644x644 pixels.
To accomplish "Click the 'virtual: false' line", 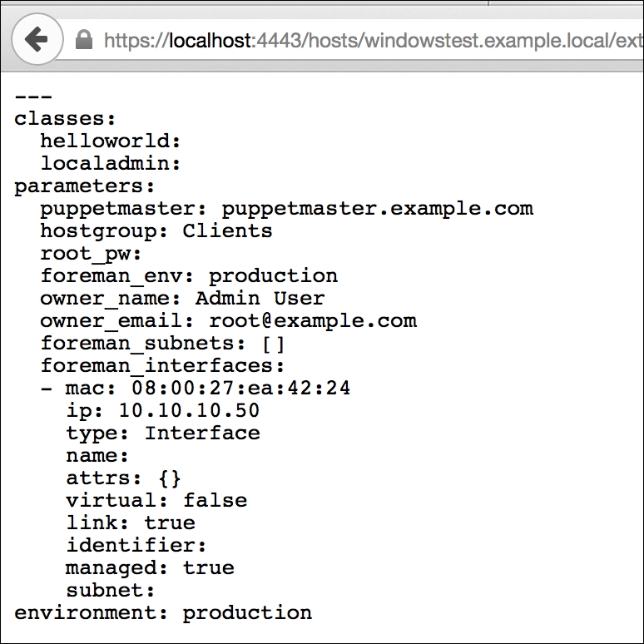I will click(x=156, y=500).
